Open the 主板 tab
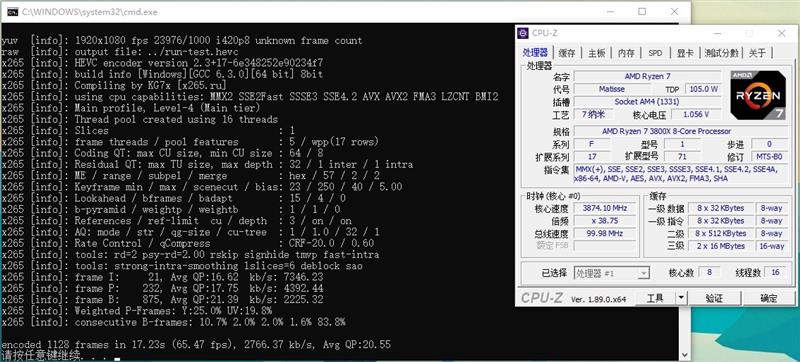Image resolution: width=800 pixels, height=362 pixels. coord(596,53)
